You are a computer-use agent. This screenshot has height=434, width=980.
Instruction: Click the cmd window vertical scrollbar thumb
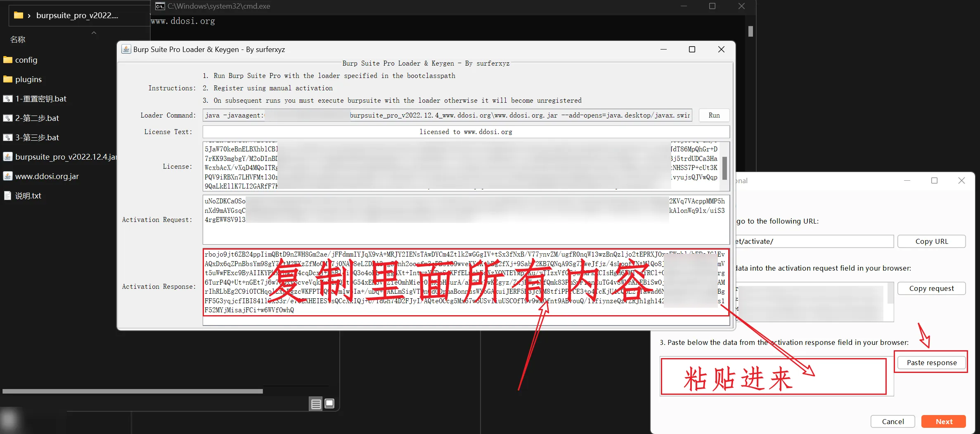pyautogui.click(x=750, y=31)
